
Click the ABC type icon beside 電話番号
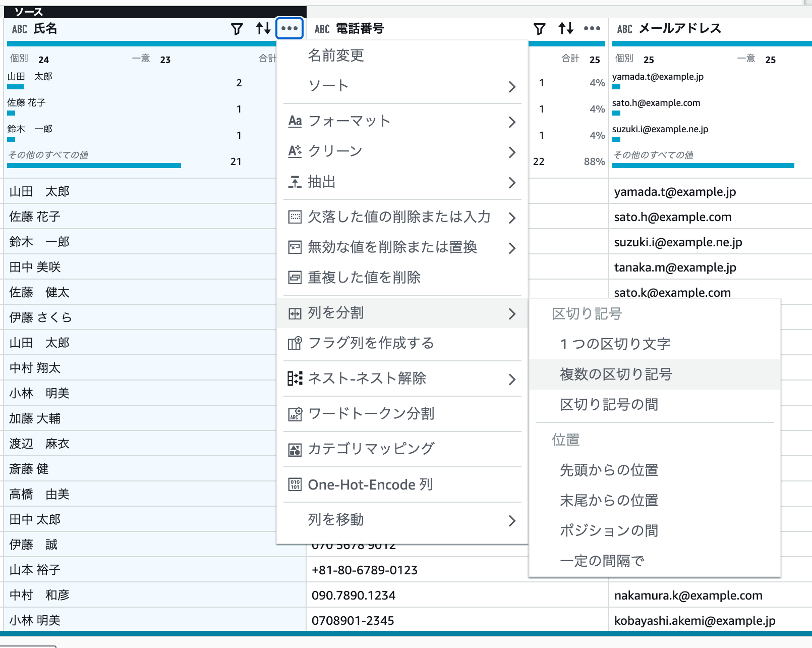[x=322, y=29]
